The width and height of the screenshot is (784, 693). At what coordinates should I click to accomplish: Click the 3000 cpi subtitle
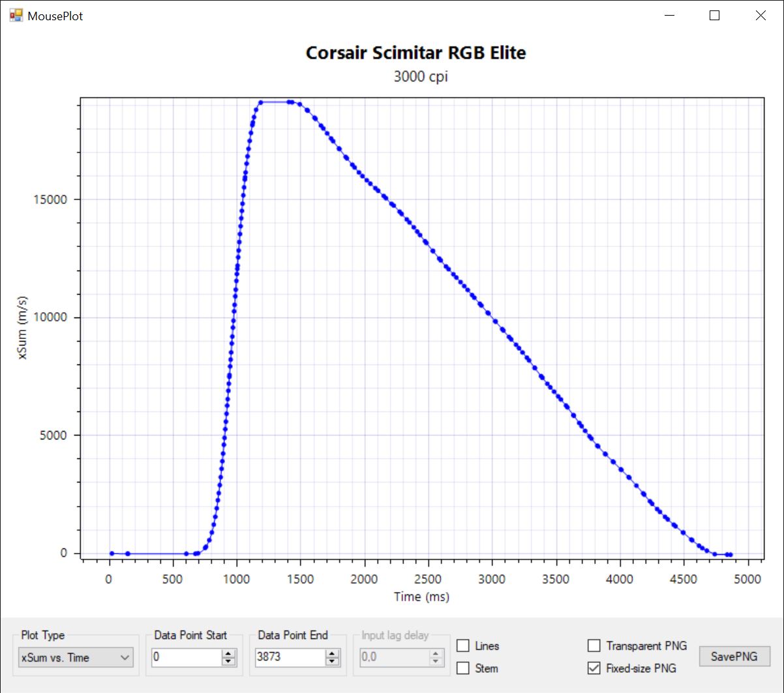point(421,77)
